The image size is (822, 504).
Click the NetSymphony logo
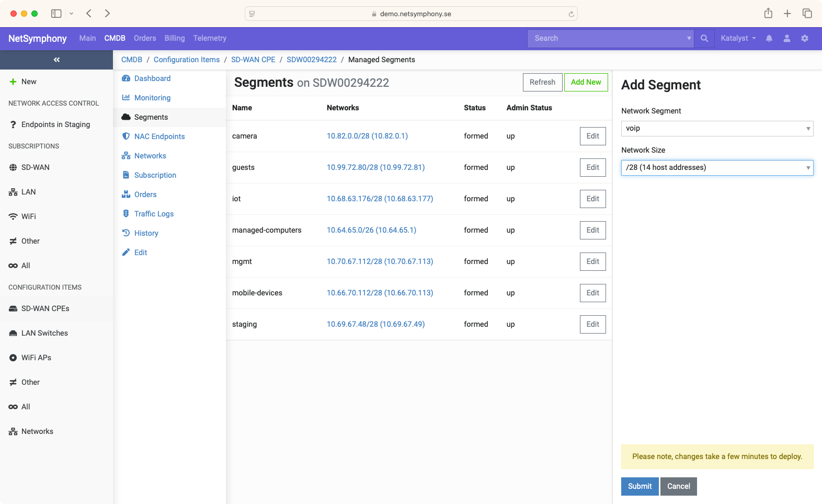(x=38, y=38)
